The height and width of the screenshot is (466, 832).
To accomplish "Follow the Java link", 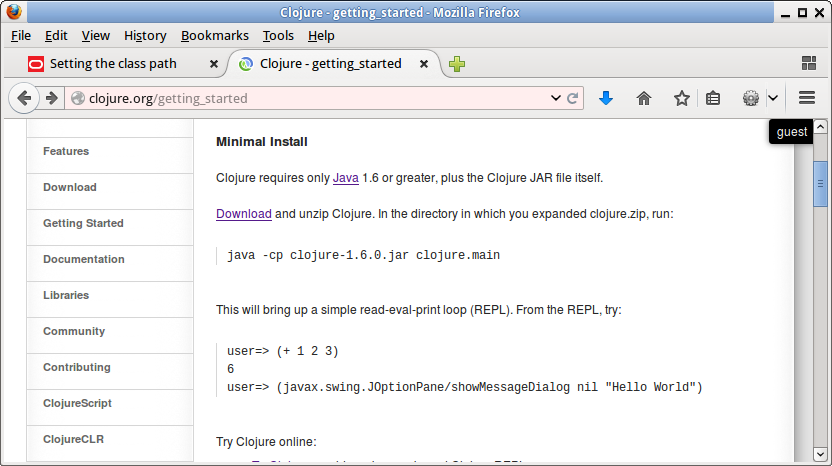I will pos(345,178).
